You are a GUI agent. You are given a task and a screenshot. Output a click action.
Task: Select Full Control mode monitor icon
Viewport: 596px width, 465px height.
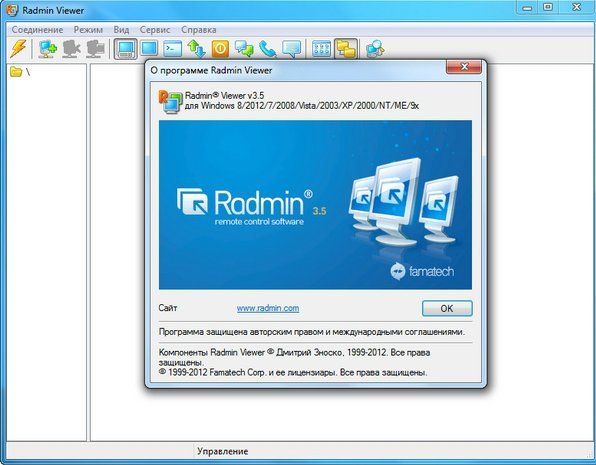(x=126, y=49)
